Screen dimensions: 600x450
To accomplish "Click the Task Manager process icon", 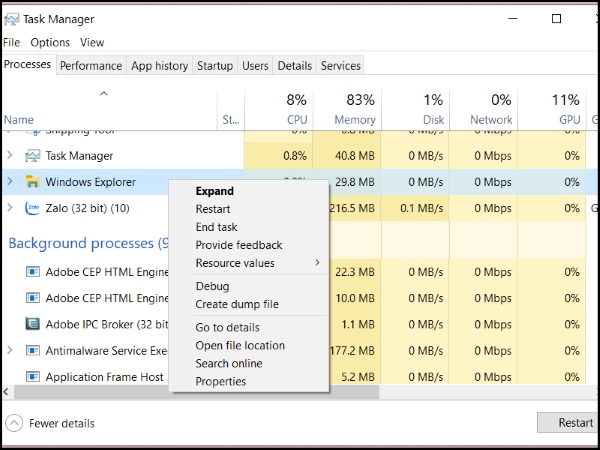I will coord(32,156).
